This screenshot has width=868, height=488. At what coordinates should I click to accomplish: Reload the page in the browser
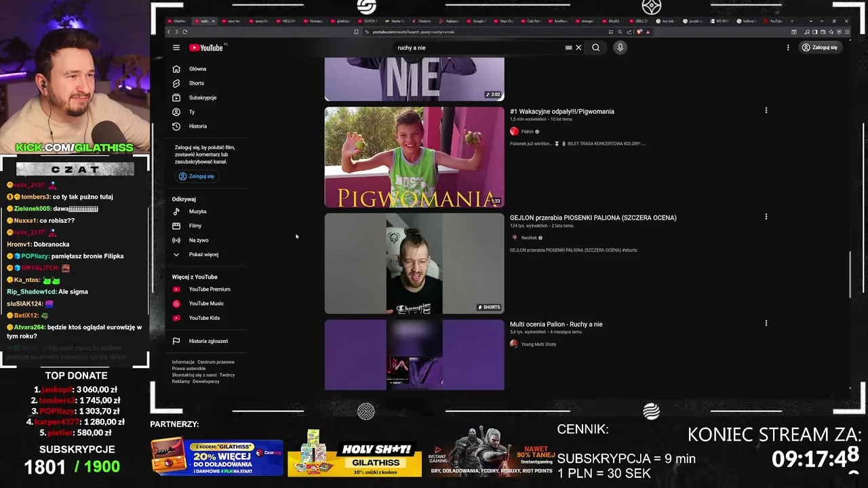click(184, 32)
